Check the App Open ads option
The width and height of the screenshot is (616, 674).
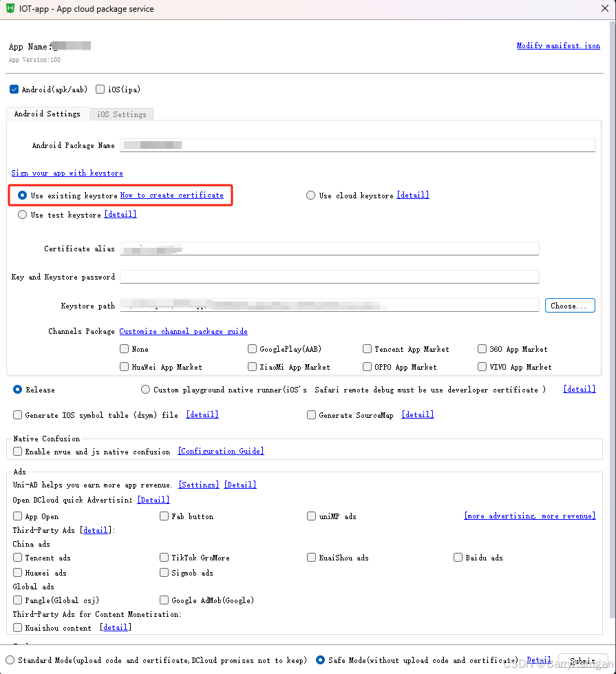click(17, 516)
